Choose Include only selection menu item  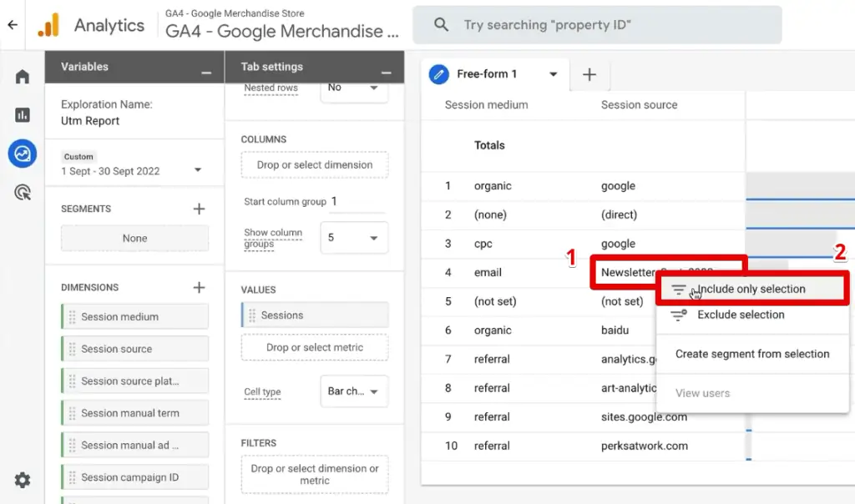point(751,289)
